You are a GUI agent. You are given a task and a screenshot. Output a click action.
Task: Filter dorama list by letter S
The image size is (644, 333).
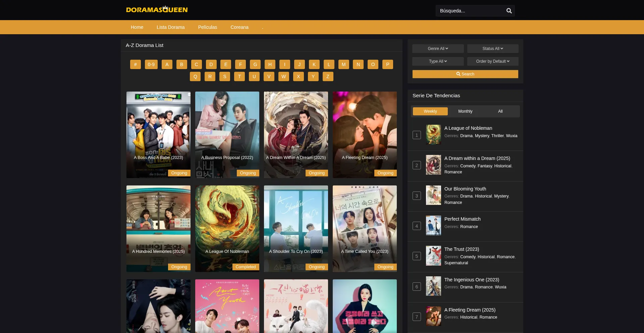(x=225, y=76)
